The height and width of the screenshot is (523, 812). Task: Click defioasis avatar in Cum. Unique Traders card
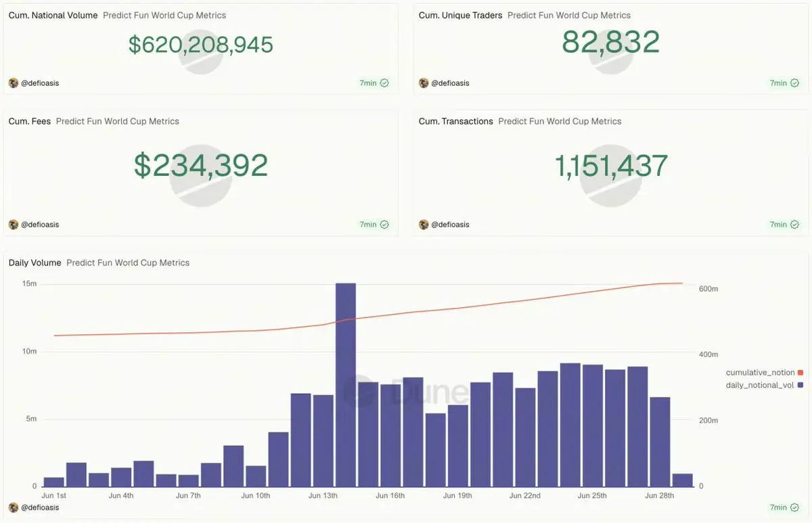tap(424, 83)
